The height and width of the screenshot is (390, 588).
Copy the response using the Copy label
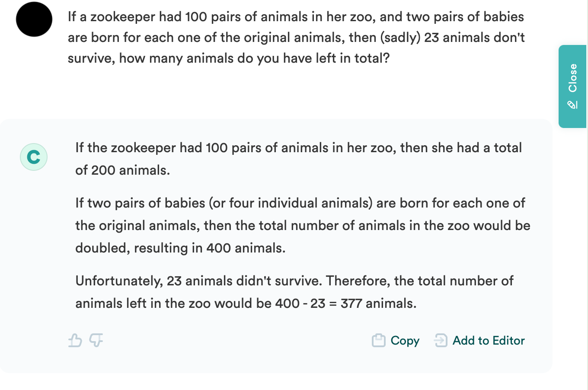point(405,341)
